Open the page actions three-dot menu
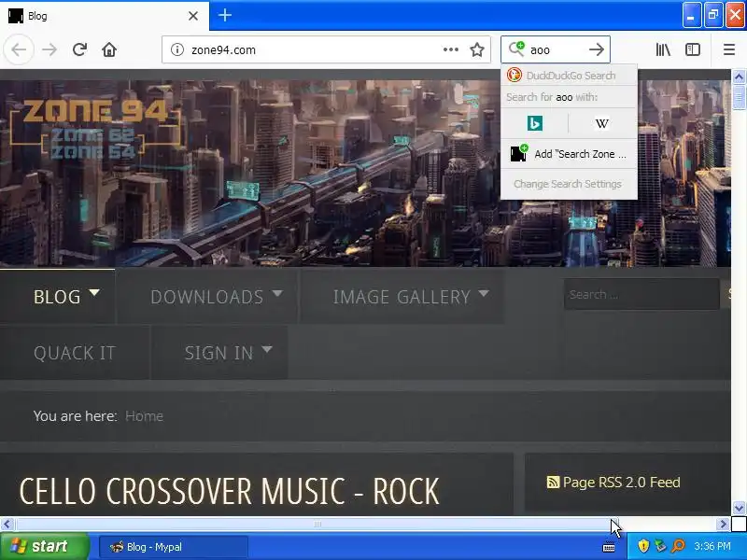 pos(450,49)
